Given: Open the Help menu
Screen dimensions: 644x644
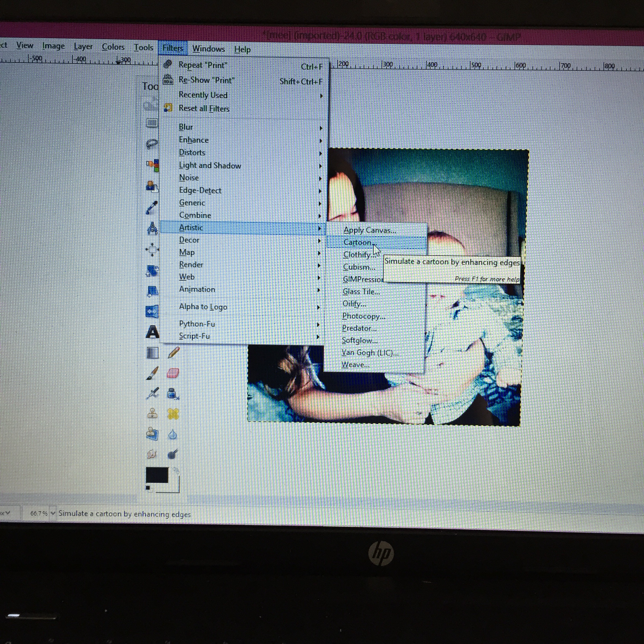Looking at the screenshot, I should (242, 50).
